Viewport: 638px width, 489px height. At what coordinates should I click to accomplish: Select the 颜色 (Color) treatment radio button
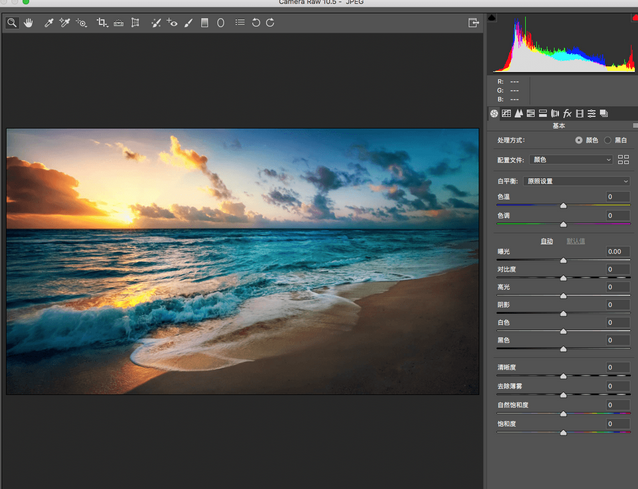(579, 140)
